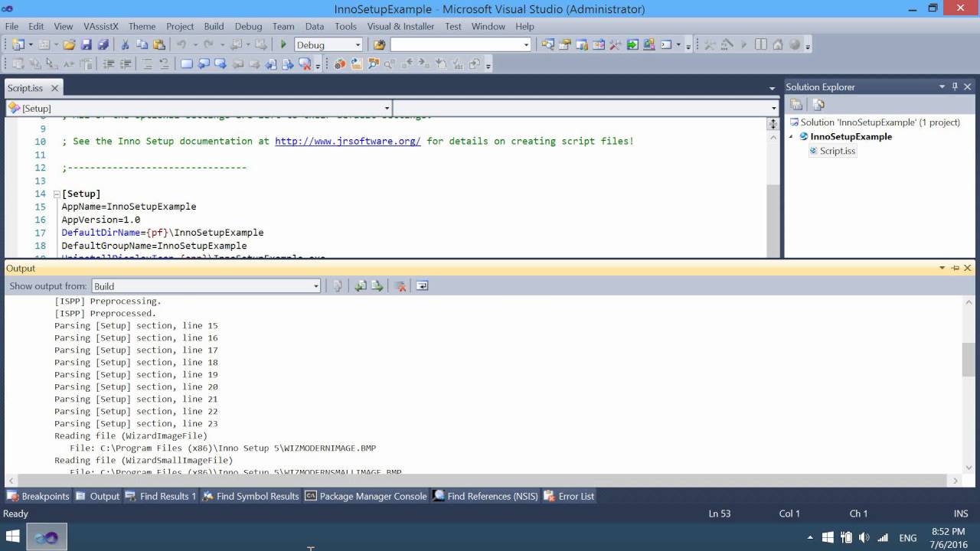980x551 pixels.
Task: Go to next bookmark icon
Action: point(220,64)
